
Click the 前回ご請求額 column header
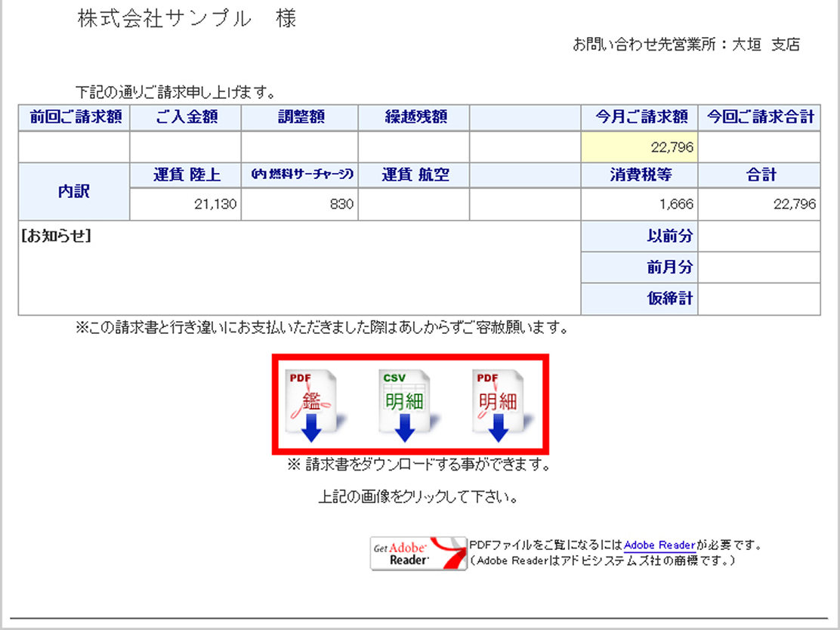(75, 117)
